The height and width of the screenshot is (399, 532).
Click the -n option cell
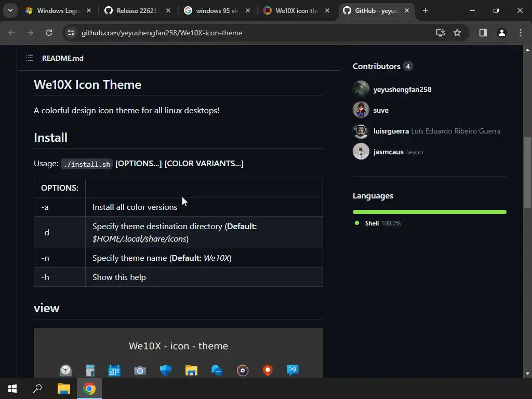click(60, 258)
